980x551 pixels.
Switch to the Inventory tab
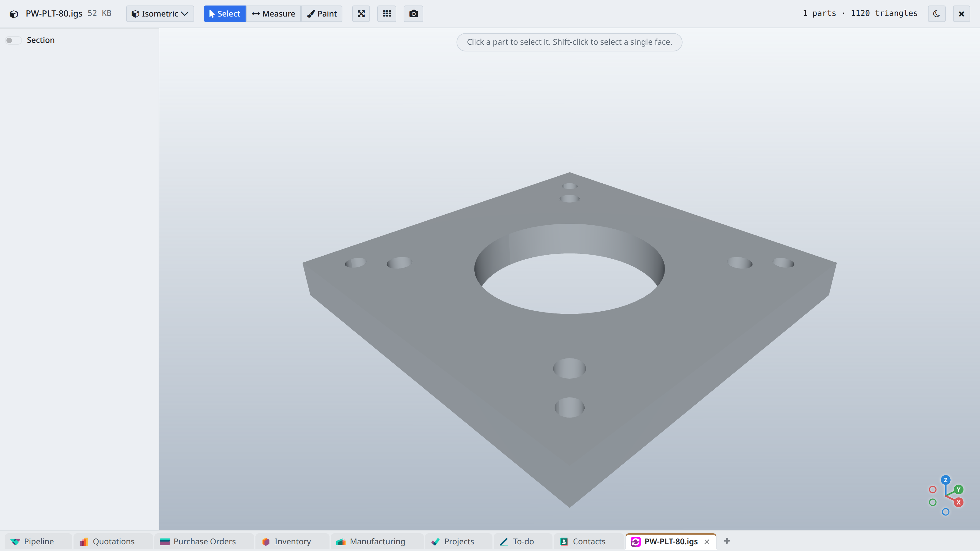coord(292,542)
